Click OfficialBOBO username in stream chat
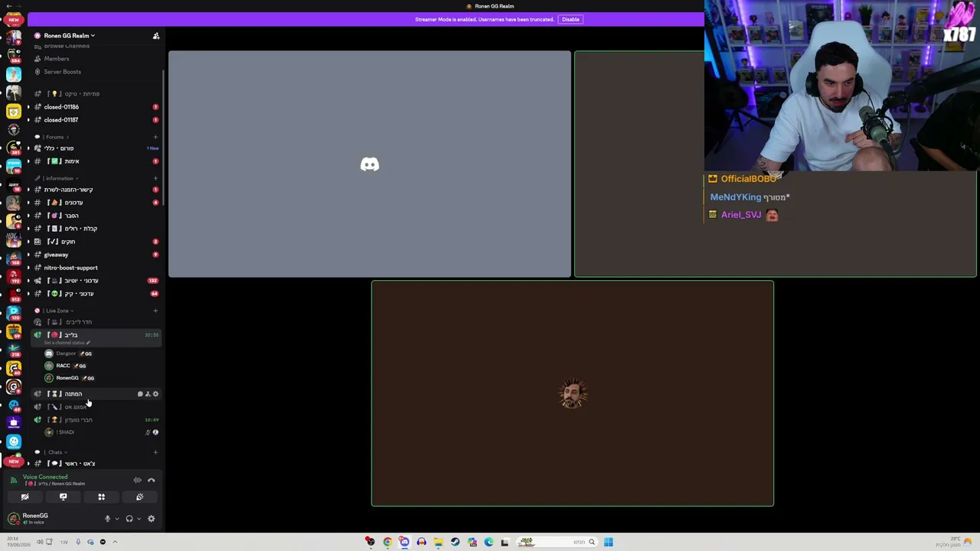Screen dimensions: 980x551 point(748,179)
